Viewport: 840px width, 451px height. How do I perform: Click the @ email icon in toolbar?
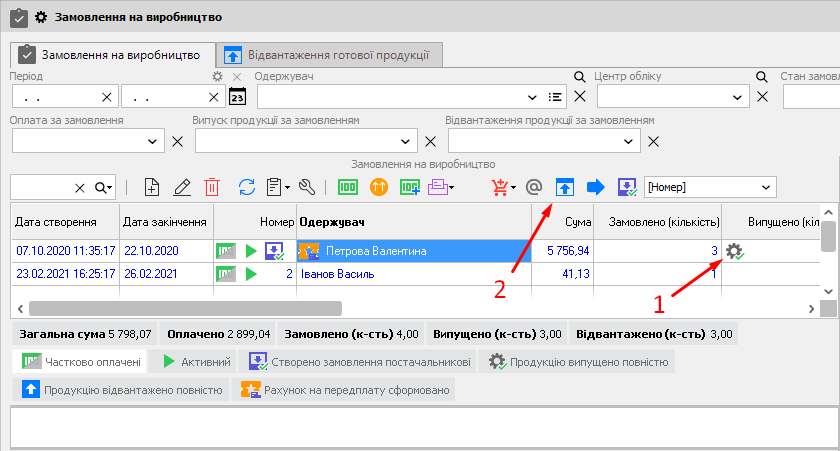pyautogui.click(x=533, y=187)
